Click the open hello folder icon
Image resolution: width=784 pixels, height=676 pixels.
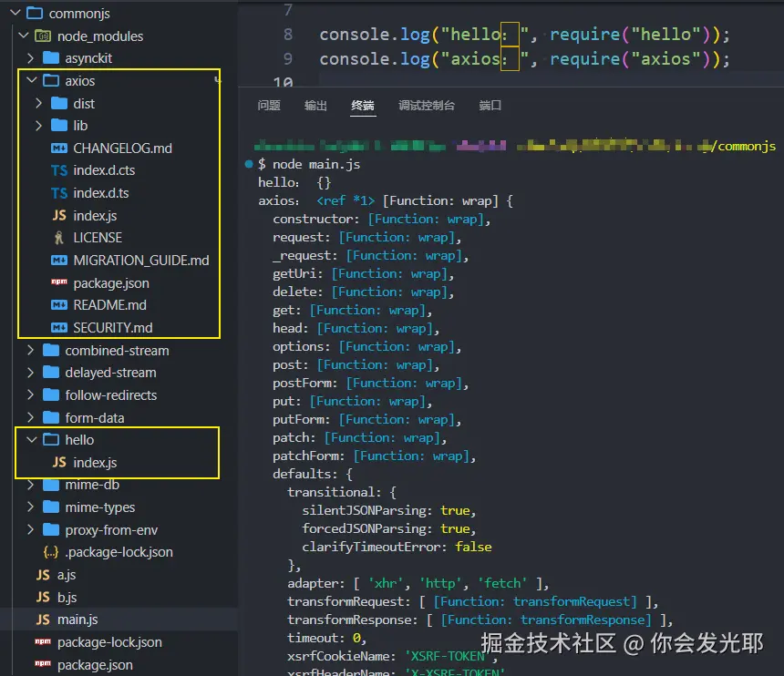(51, 440)
